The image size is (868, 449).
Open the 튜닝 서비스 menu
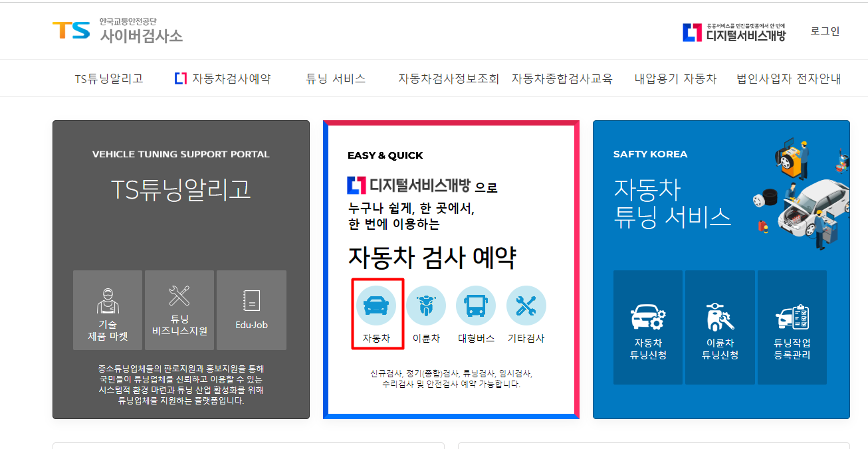pos(336,78)
